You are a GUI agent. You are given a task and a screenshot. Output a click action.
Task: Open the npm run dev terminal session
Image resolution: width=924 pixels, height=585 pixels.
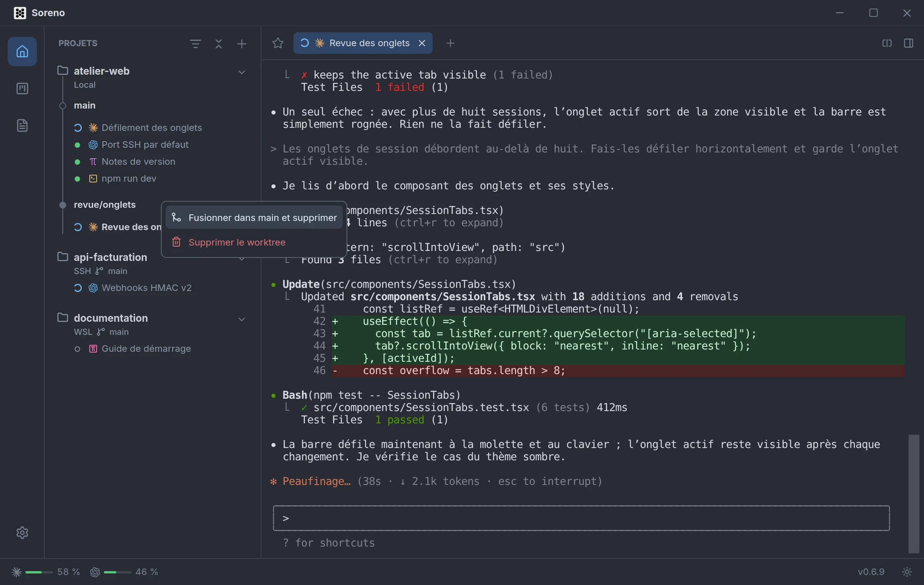coord(129,179)
